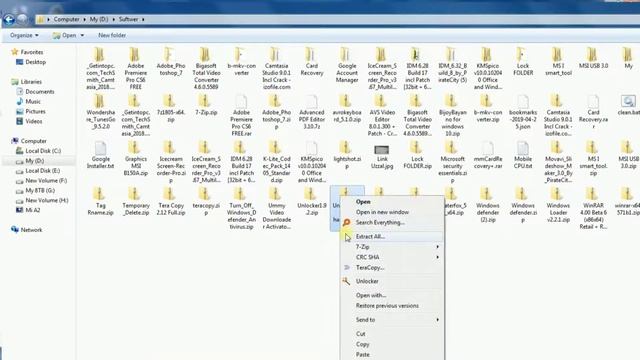
Task: Open New Volume (F:) drive
Action: pyautogui.click(x=46, y=180)
